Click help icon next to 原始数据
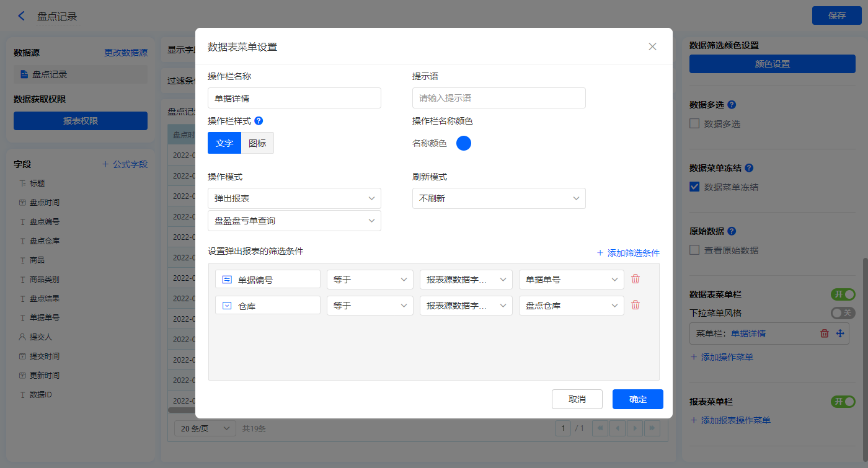Image resolution: width=868 pixels, height=468 pixels. click(732, 231)
